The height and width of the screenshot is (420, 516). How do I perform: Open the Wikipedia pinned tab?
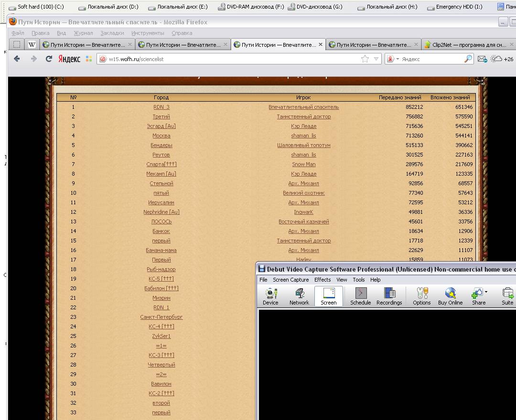tap(32, 45)
